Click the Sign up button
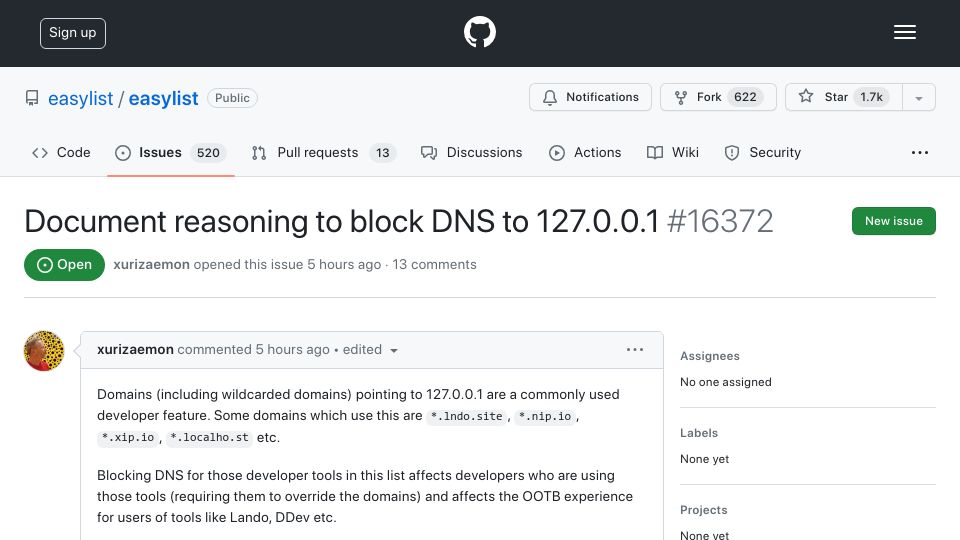The image size is (960, 540). (x=73, y=33)
